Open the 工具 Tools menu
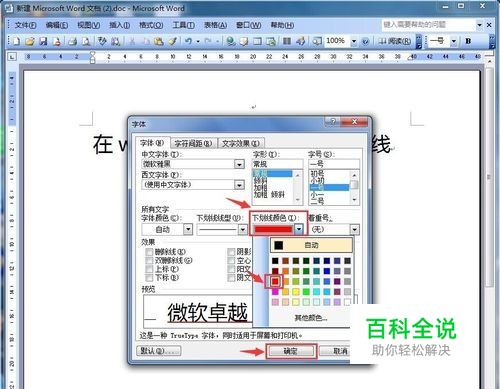This screenshot has width=500, height=389. [184, 25]
